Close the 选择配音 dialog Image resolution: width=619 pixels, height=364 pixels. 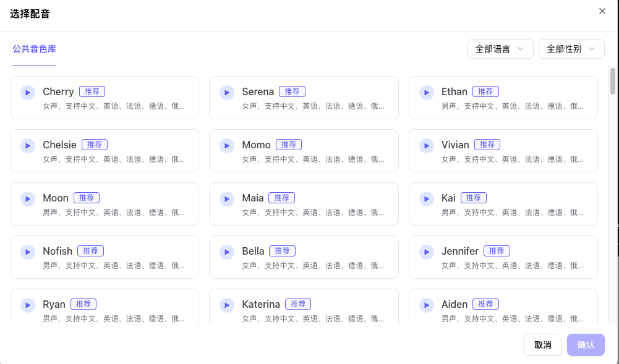click(x=602, y=11)
